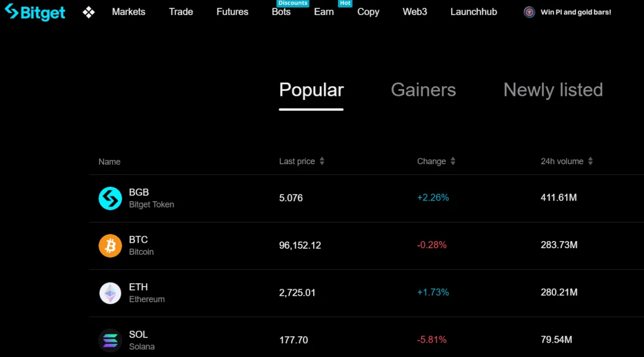Click the Ethereum coin icon

tap(110, 293)
